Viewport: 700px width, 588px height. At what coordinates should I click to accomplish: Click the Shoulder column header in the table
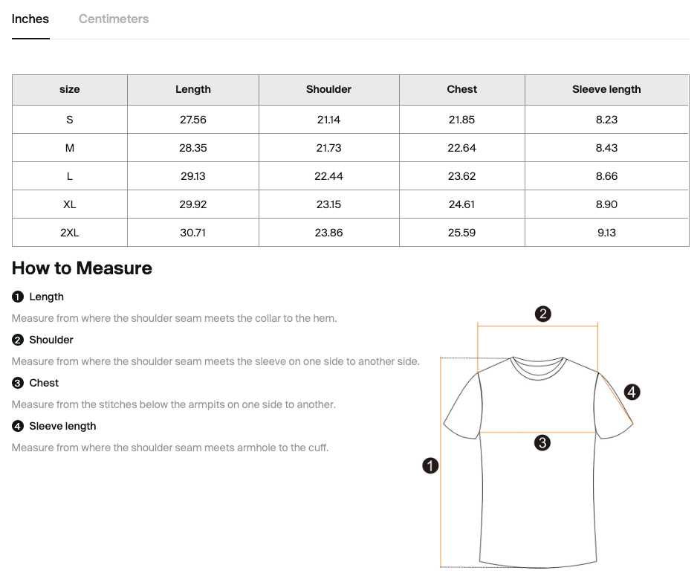328,89
